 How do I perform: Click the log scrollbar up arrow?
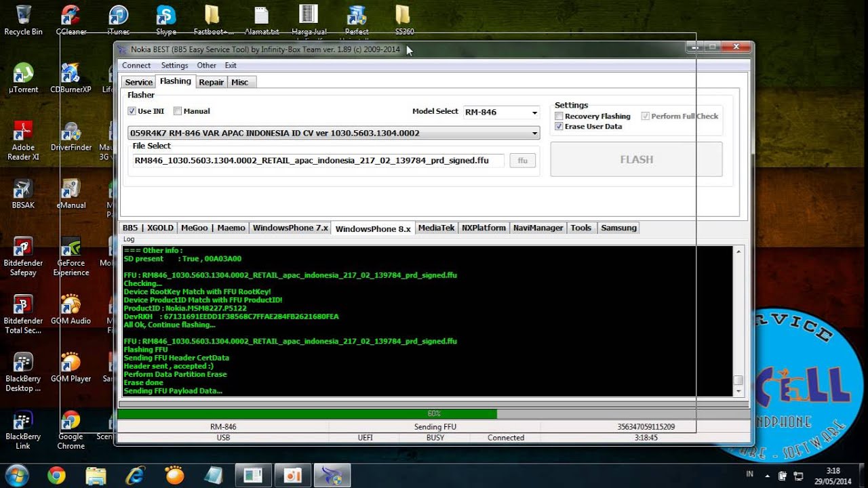[738, 251]
